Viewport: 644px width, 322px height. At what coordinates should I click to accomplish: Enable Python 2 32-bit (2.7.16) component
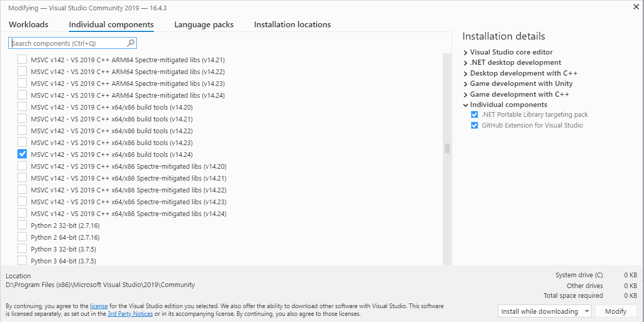click(x=22, y=225)
